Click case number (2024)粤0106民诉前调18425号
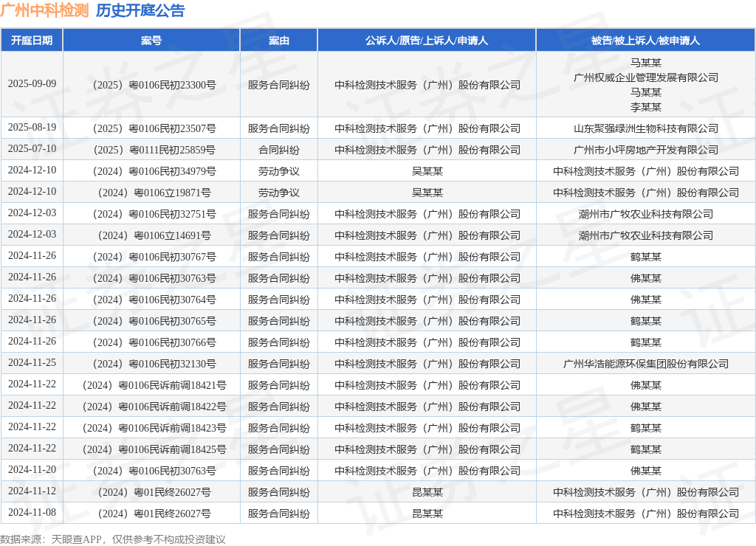Screen dimensions: 756x546 click(154, 449)
